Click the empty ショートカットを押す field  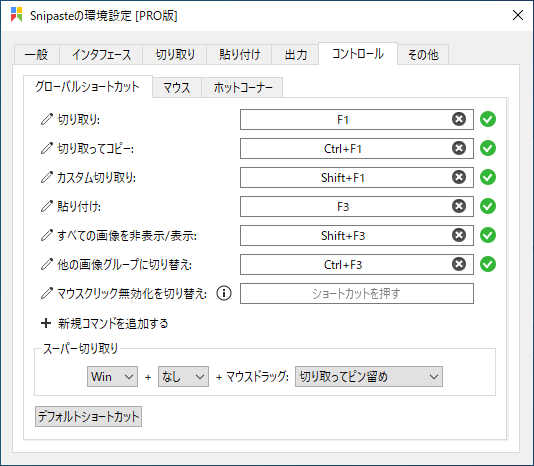[x=357, y=293]
